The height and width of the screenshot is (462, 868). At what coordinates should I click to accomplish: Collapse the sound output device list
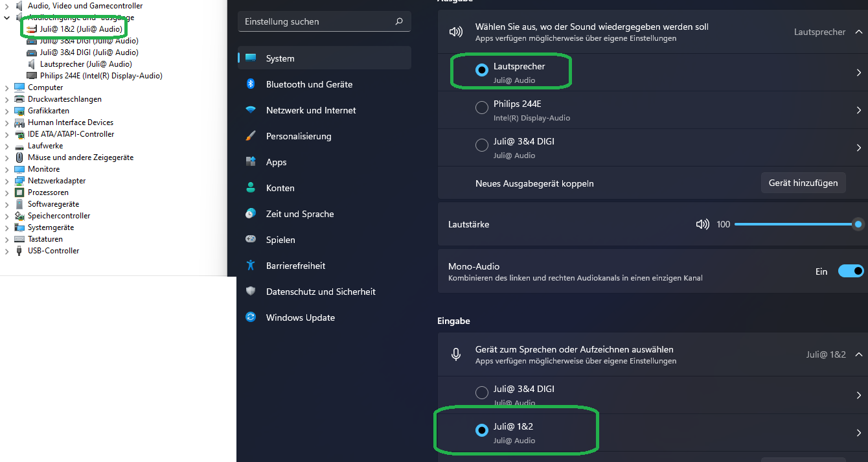click(859, 32)
